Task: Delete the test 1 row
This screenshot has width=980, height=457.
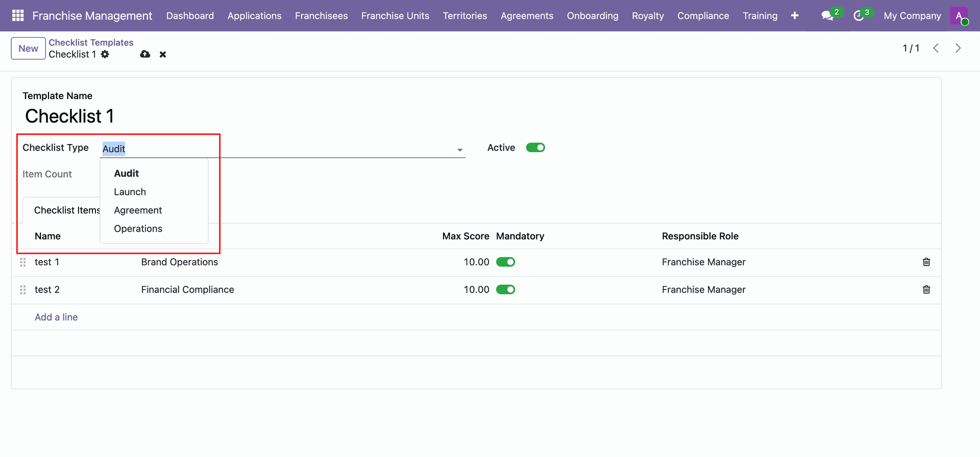Action: tap(926, 262)
